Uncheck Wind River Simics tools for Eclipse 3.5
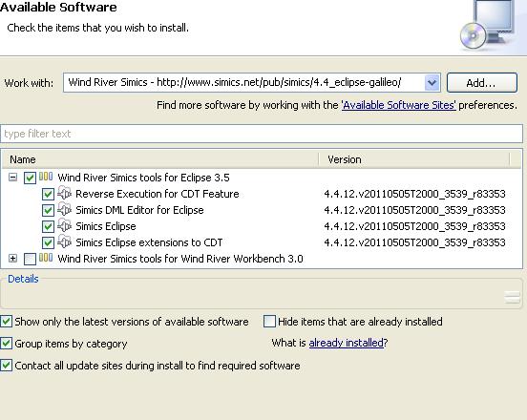 pos(30,178)
